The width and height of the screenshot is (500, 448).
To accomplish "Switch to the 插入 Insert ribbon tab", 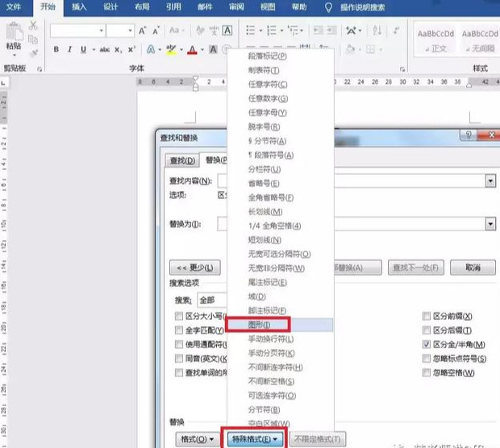I will (x=79, y=7).
